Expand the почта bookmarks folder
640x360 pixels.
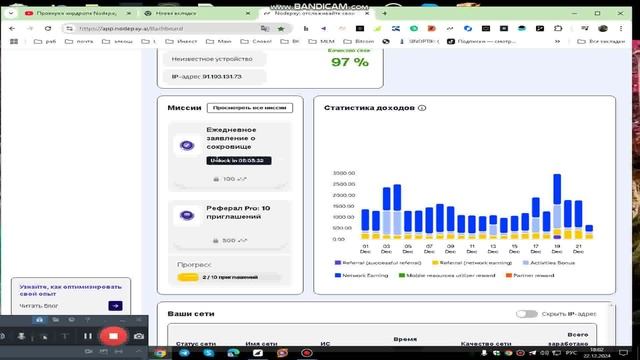click(x=79, y=41)
